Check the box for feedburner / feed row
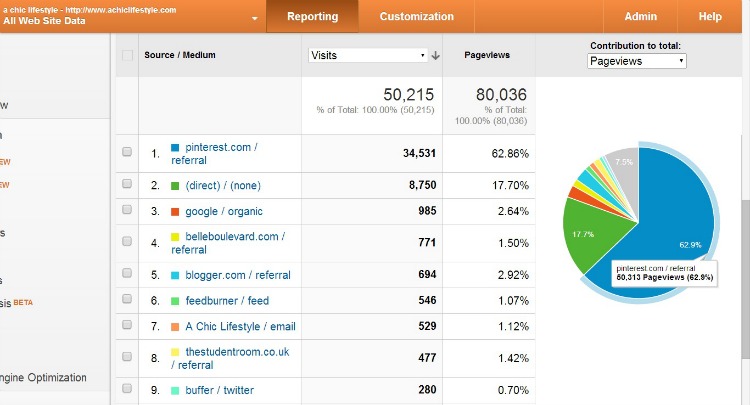The width and height of the screenshot is (750, 405). pyautogui.click(x=127, y=299)
